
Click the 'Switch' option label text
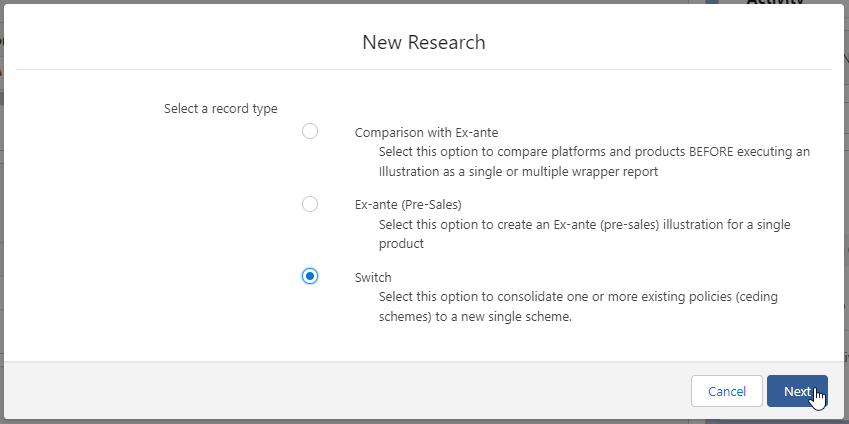[x=373, y=277]
